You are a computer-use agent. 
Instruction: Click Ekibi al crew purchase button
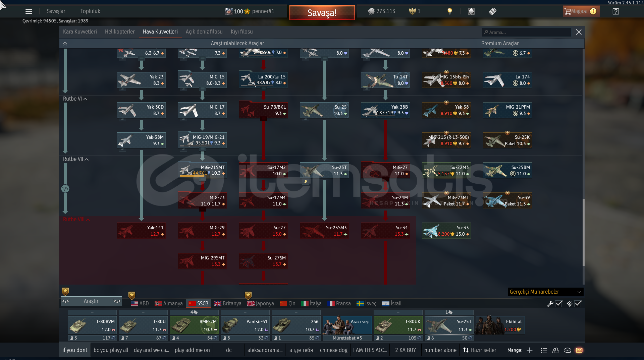point(500,325)
